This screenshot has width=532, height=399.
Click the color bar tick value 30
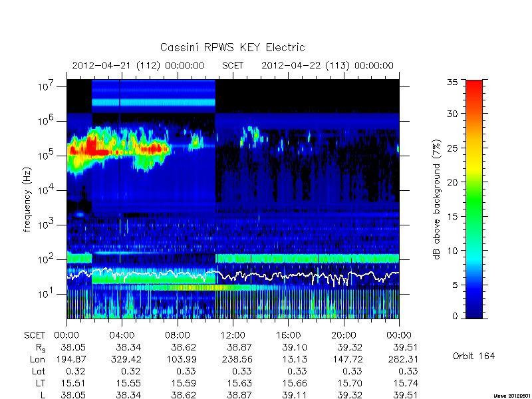(452, 114)
